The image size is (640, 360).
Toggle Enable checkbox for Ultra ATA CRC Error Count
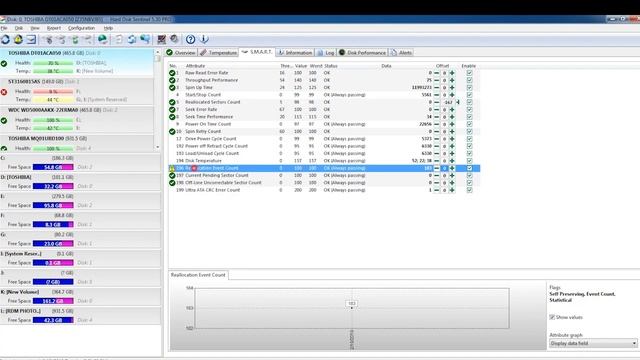coord(469,190)
